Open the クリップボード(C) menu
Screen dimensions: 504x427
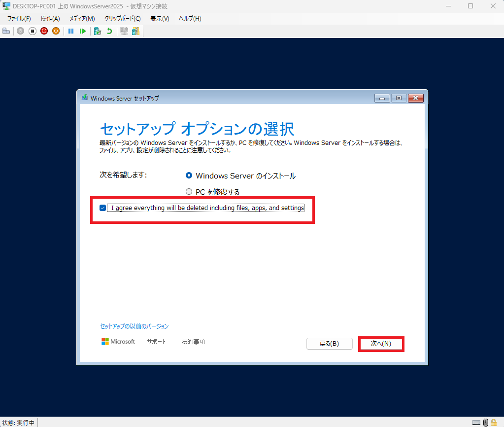pyautogui.click(x=123, y=19)
